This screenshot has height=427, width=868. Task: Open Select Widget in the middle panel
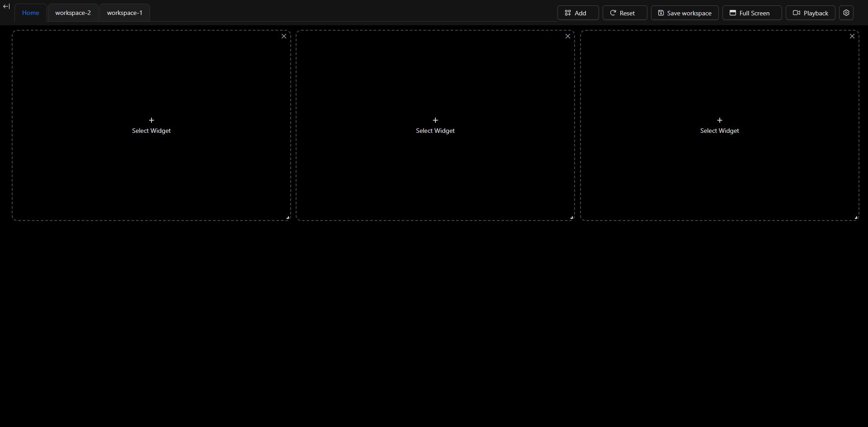(435, 131)
